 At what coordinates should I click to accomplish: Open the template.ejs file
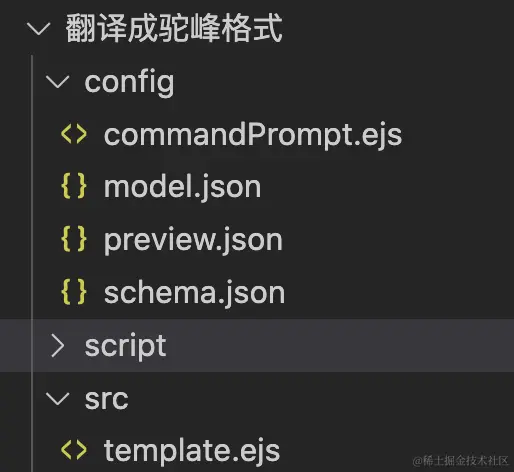(192, 451)
